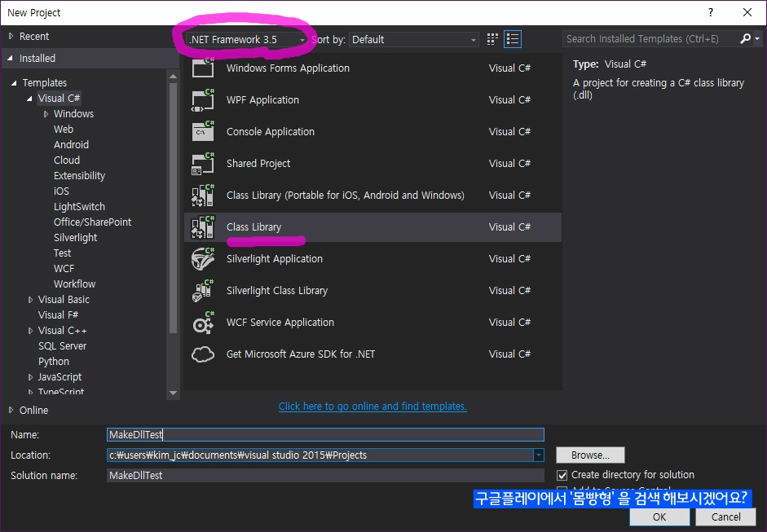Select the WPF Application template icon
This screenshot has width=767, height=532.
tap(203, 99)
